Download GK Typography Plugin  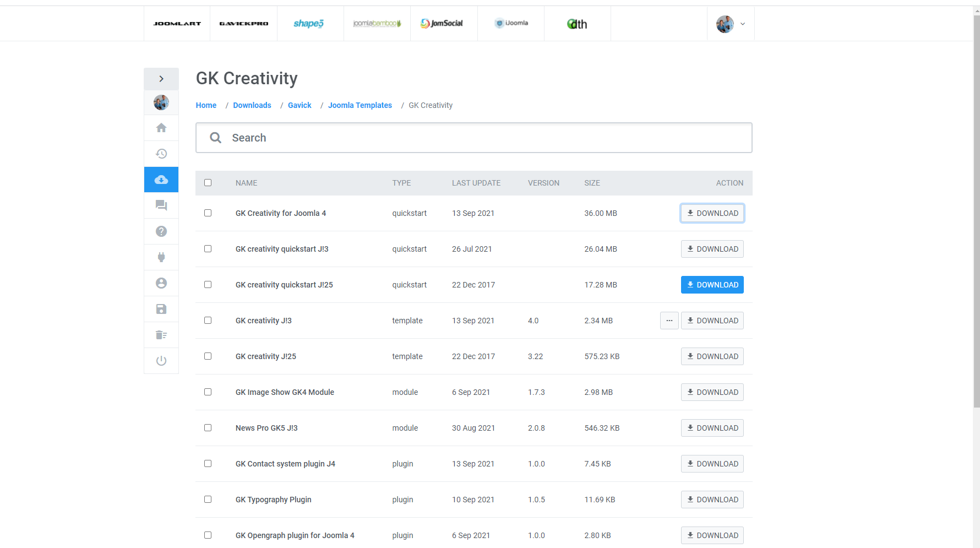tap(712, 500)
